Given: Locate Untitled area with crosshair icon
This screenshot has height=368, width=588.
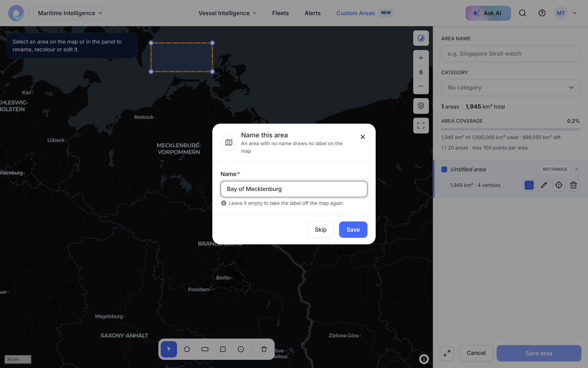Looking at the screenshot, I should pyautogui.click(x=559, y=185).
